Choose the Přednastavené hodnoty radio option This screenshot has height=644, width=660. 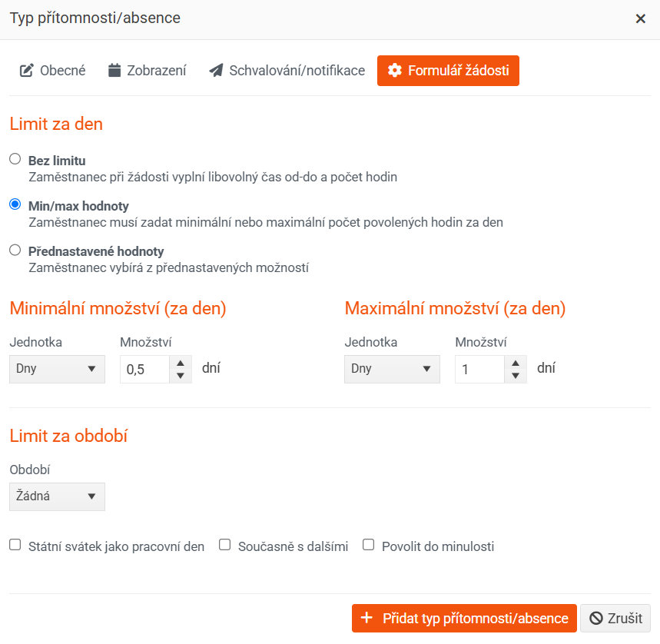click(x=15, y=250)
